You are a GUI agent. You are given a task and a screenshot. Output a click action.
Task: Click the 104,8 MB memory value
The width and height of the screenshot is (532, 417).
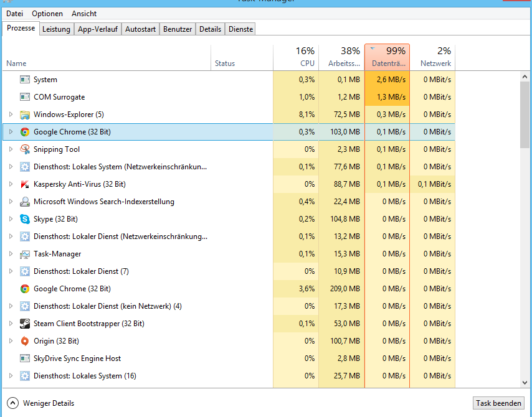[344, 219]
